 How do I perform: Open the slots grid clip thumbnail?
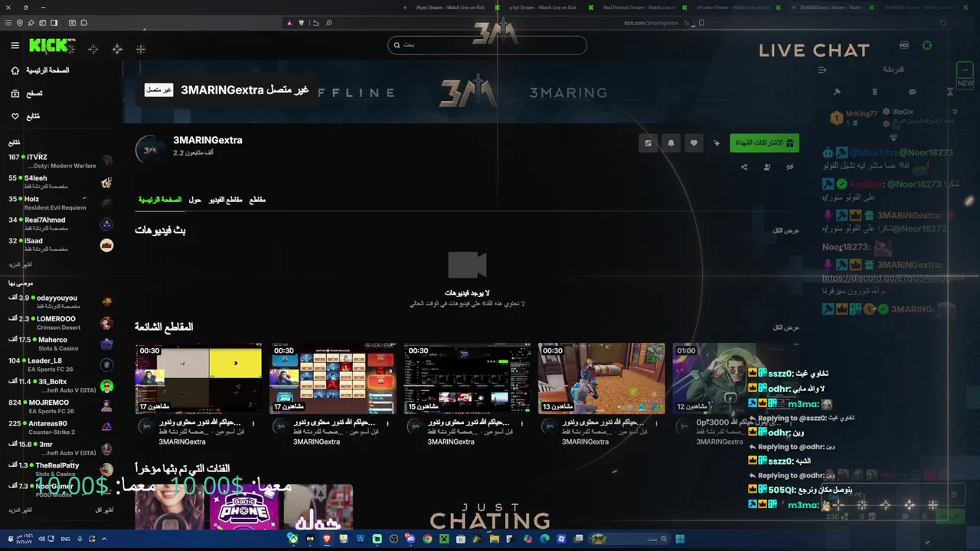coord(333,379)
